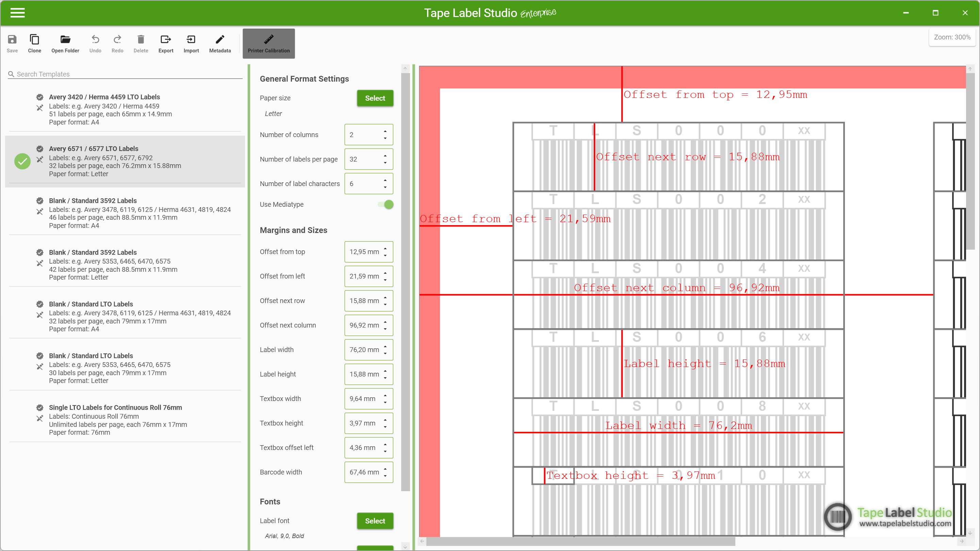Decrease the Offset from left value
The image size is (980, 551).
click(x=386, y=280)
